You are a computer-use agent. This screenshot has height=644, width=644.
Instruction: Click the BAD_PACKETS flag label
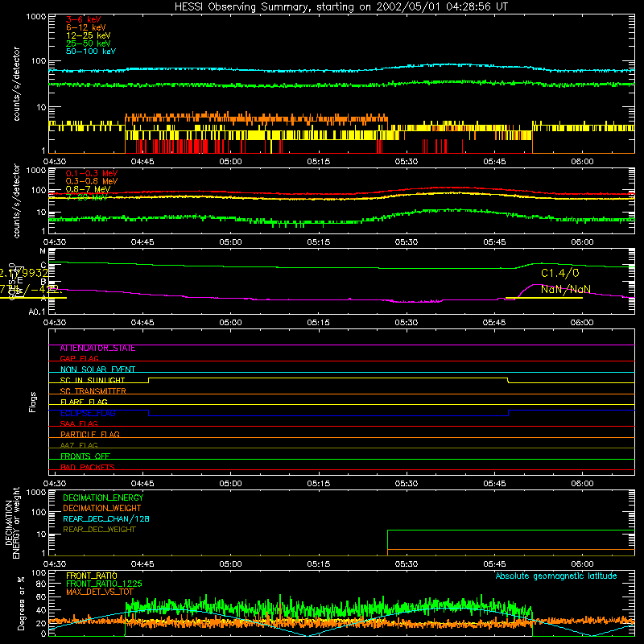point(88,467)
